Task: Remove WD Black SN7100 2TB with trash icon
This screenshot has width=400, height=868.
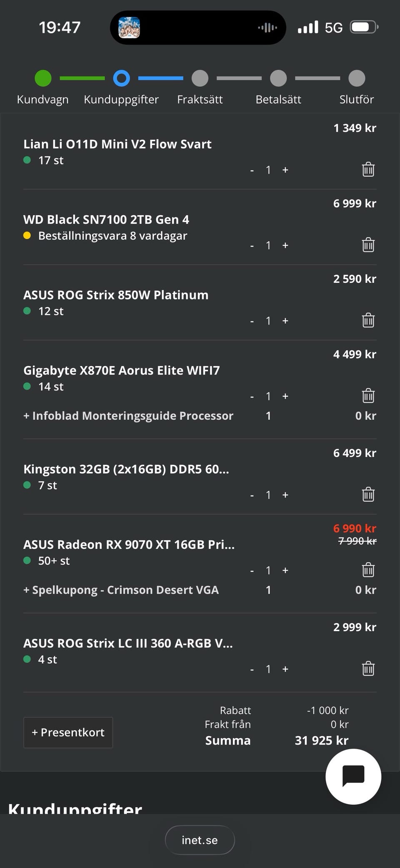Action: 368,245
